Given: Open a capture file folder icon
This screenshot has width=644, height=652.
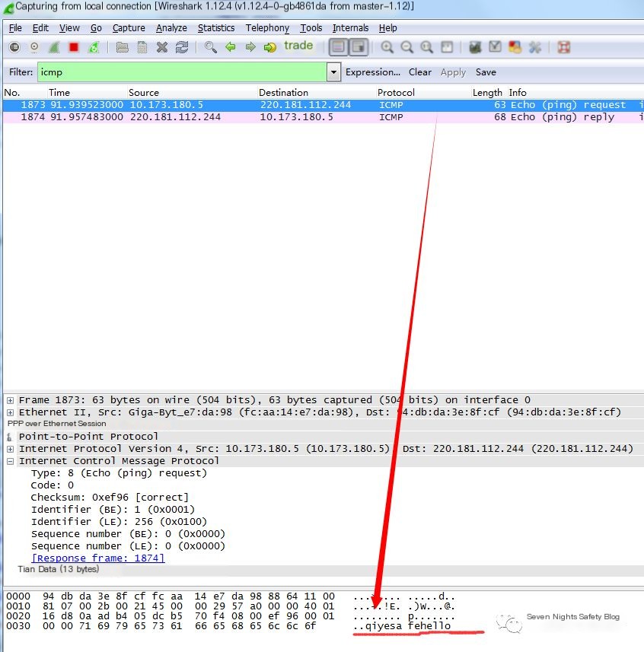Looking at the screenshot, I should pos(122,47).
